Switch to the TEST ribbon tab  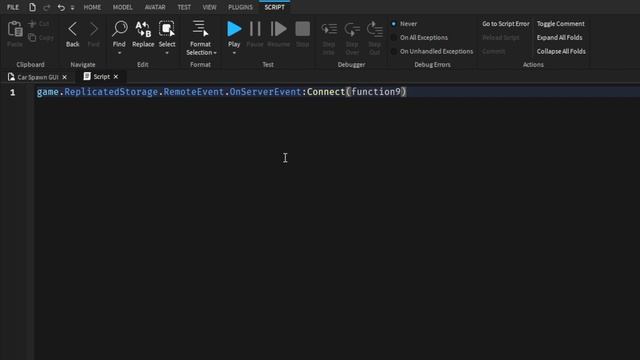click(x=184, y=7)
